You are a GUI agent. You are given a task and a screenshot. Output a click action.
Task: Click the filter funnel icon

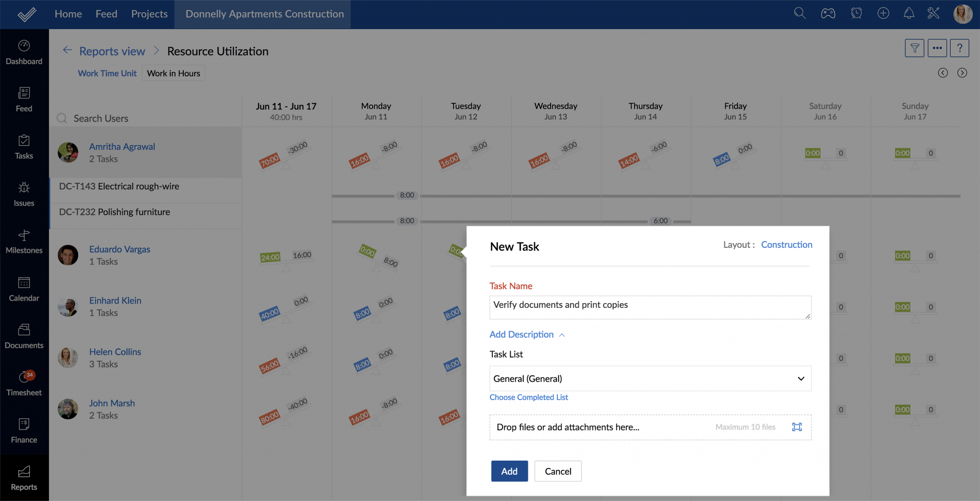[914, 48]
